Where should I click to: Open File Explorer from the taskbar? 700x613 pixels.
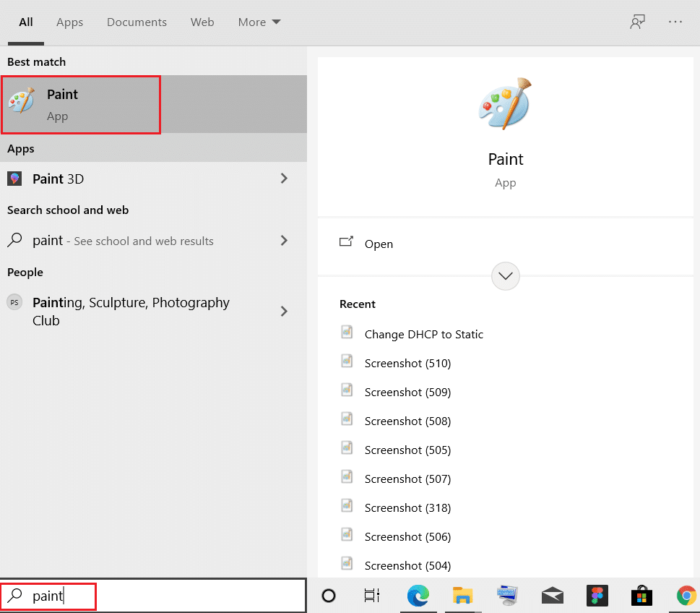(462, 596)
